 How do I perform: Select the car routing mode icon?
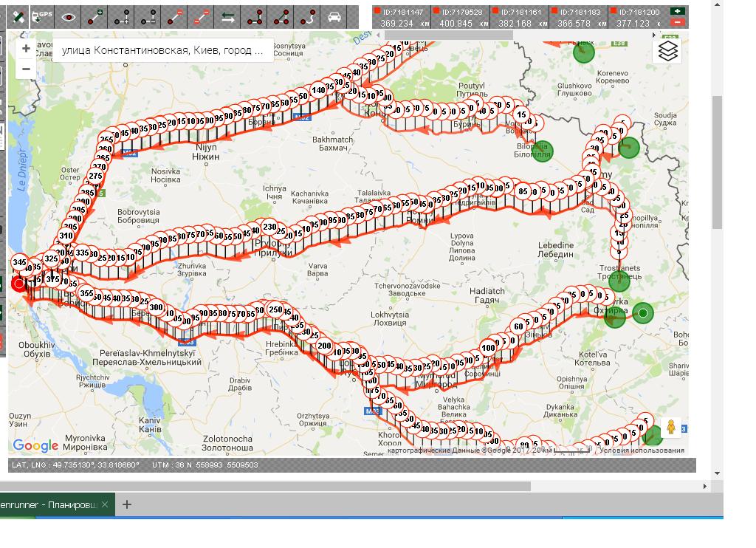pyautogui.click(x=334, y=16)
